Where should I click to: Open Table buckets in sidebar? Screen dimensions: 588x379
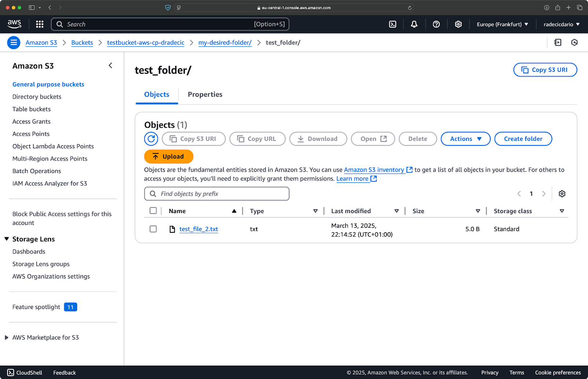(32, 109)
